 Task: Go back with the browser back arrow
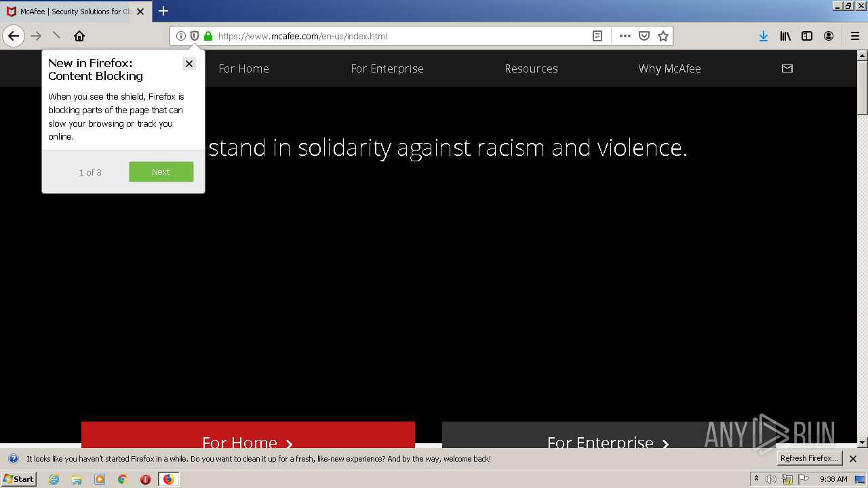point(14,36)
